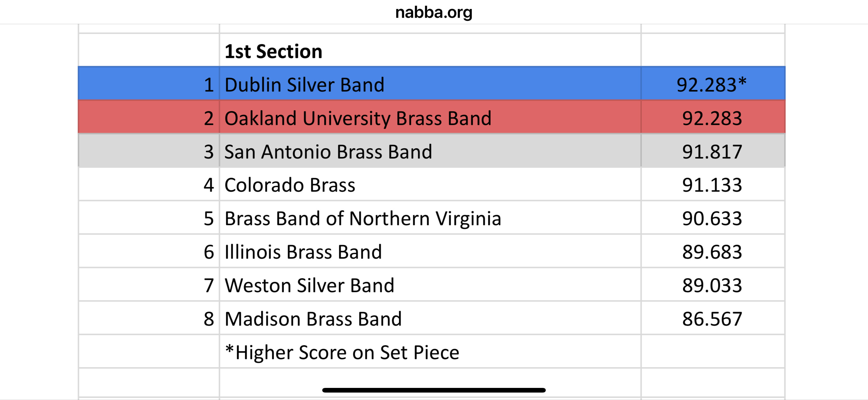
Task: Select the Illinois Brass Band cell
Action: pos(430,251)
